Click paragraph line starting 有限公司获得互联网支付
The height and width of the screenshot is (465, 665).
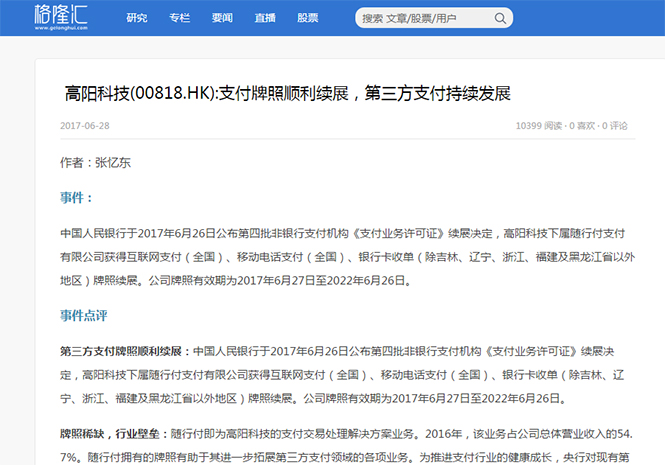[347, 257]
